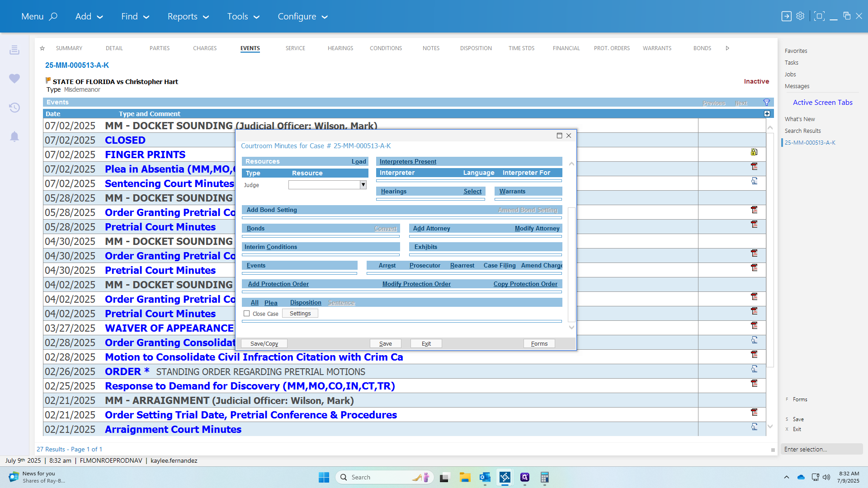Open PDF icon for Order Setting Trial Date row
The image size is (868, 488).
754,413
